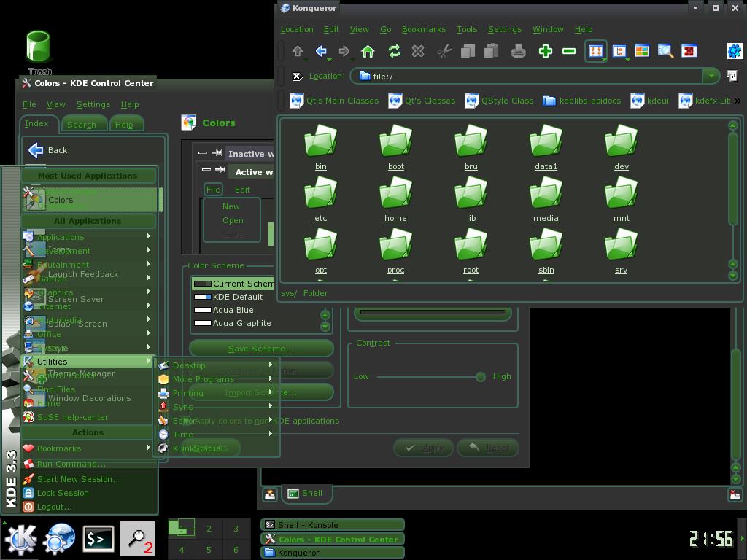The width and height of the screenshot is (747, 560).
Task: Click the green Home icon in Konqueror
Action: coord(368,51)
